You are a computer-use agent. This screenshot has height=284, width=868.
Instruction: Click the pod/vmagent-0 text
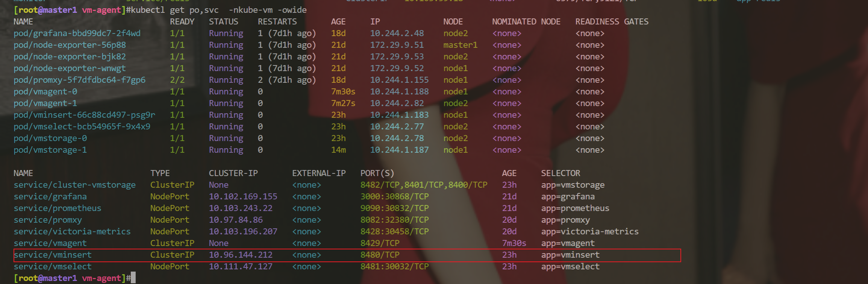(45, 92)
